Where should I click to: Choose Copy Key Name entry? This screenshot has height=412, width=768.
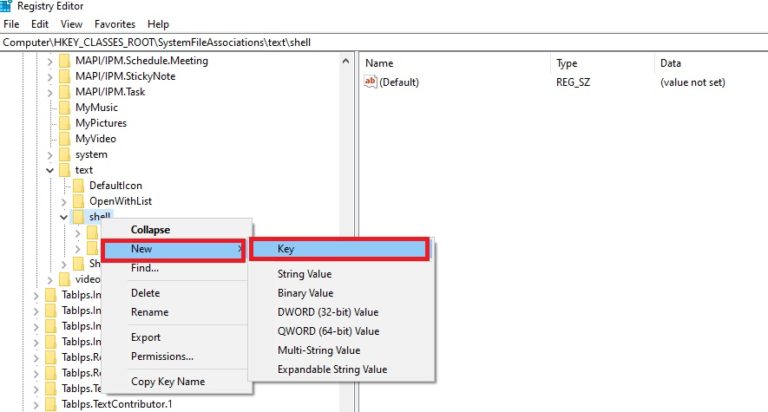click(x=168, y=382)
